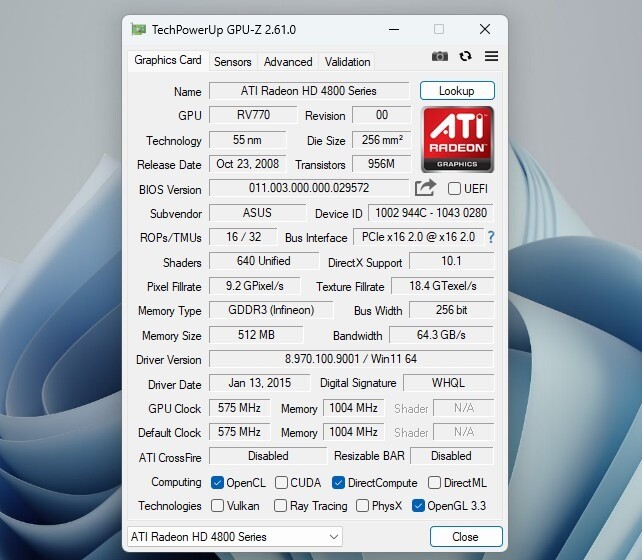Toggle the Vulkan checkbox
Screen dimensions: 642x560
(x=217, y=506)
